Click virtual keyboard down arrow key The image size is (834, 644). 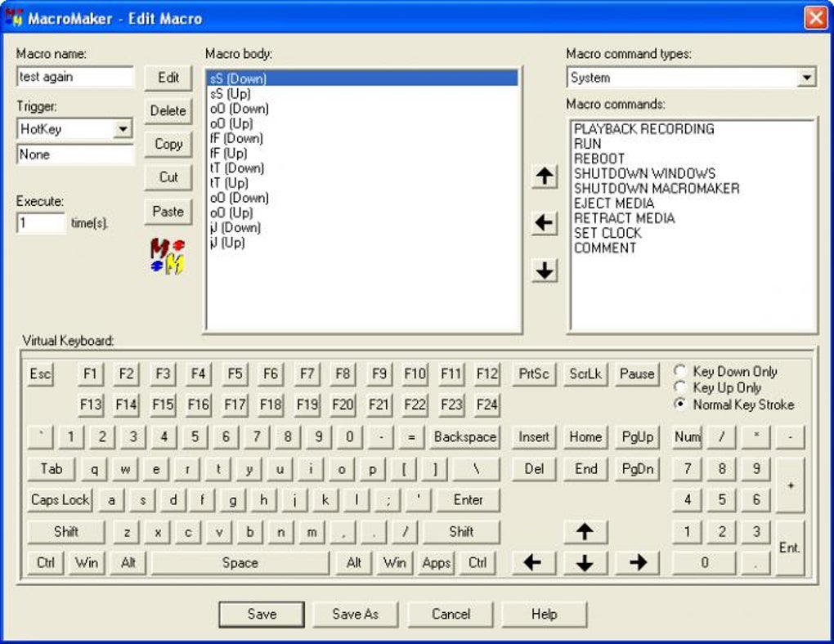585,562
